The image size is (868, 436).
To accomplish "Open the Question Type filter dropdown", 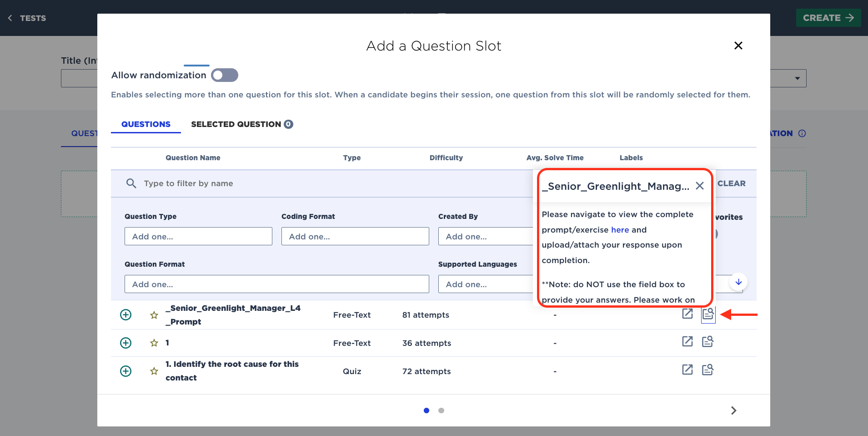I will pyautogui.click(x=198, y=236).
